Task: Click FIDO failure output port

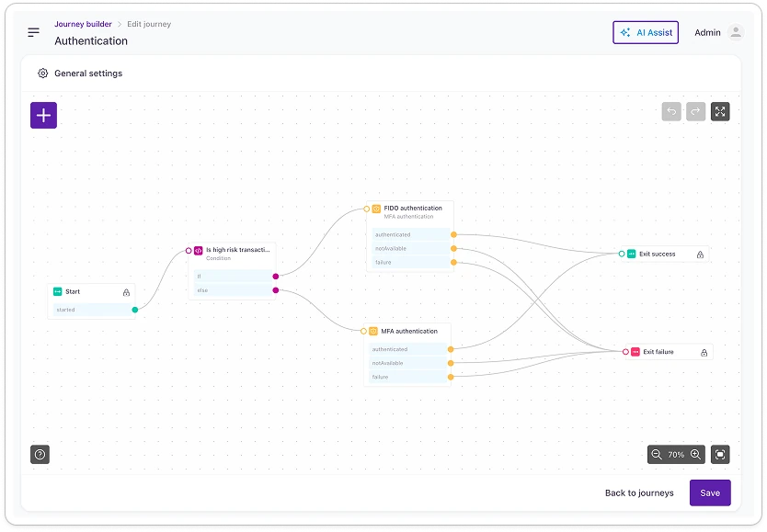Action: [454, 263]
